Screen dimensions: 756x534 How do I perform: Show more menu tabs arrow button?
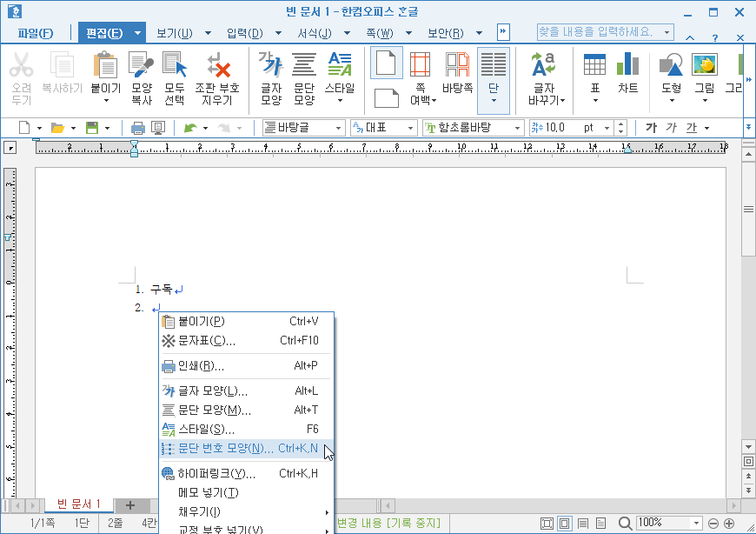(x=503, y=32)
